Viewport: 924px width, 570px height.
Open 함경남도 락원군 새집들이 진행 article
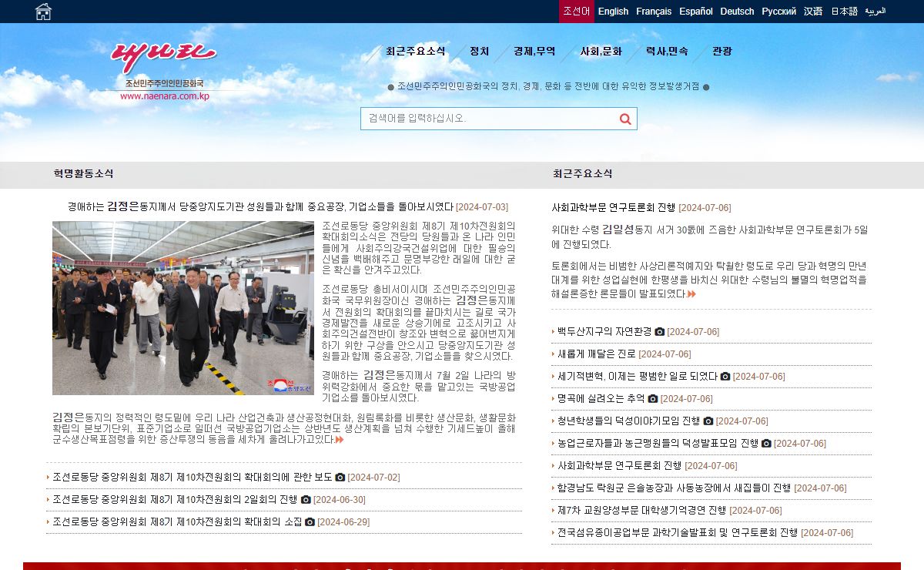(675, 488)
